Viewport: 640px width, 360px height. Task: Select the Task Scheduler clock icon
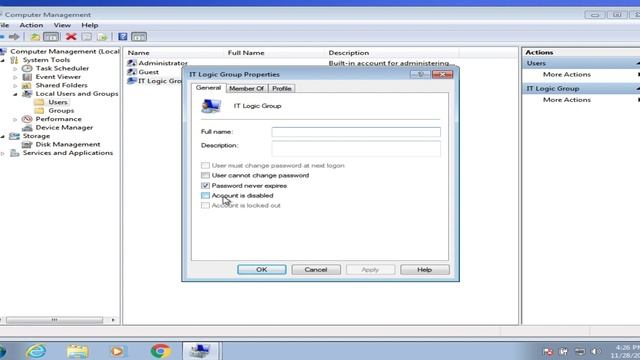click(x=27, y=68)
